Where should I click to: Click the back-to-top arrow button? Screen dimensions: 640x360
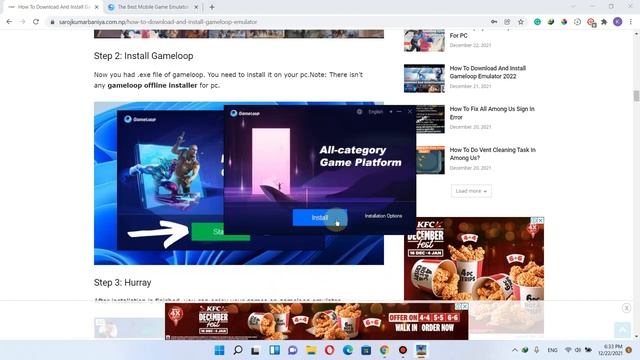(x=622, y=330)
